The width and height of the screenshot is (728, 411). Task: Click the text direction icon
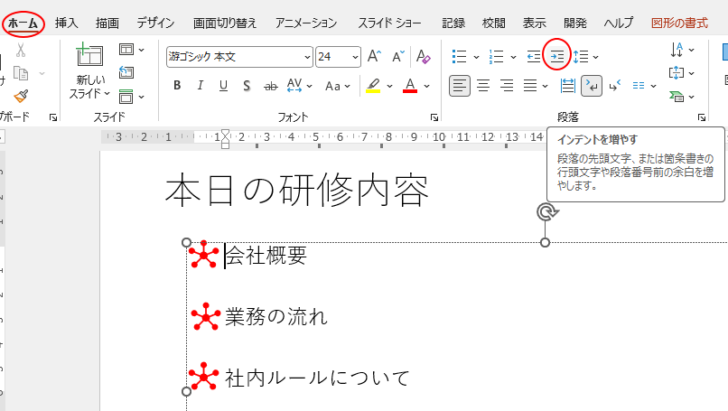click(x=677, y=49)
